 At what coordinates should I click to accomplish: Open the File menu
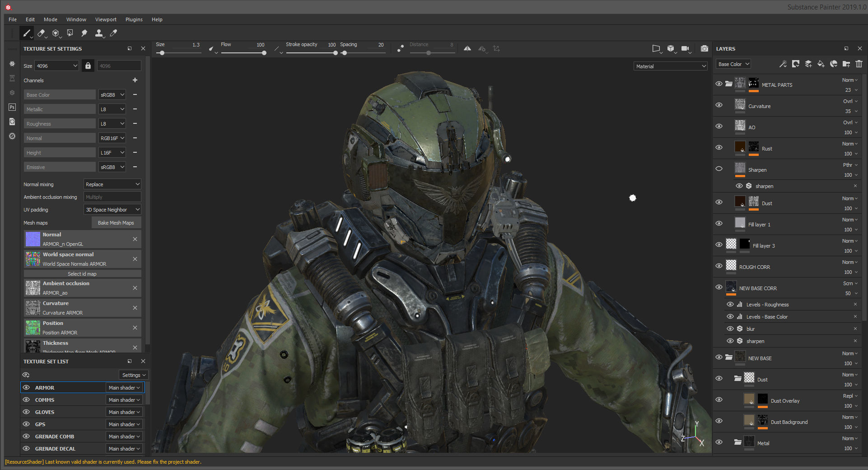[13, 19]
